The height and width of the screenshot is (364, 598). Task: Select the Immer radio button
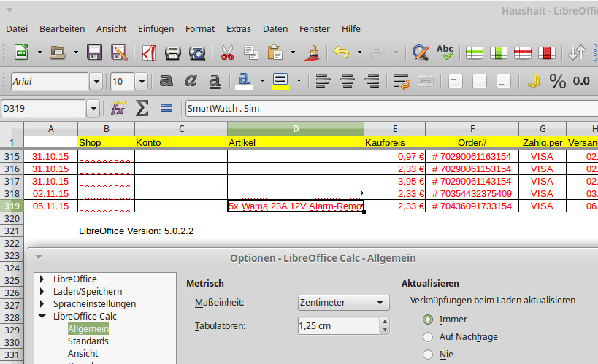click(428, 320)
